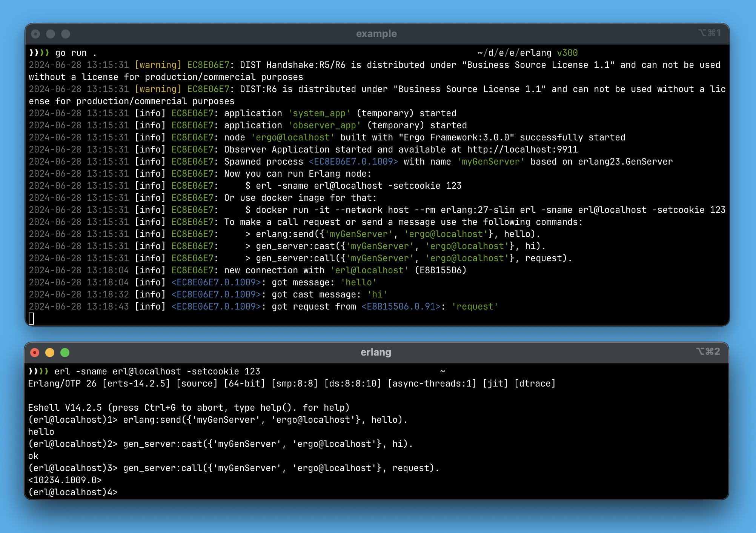Click the green zoom button on erlang window
This screenshot has width=756, height=533.
coord(65,353)
